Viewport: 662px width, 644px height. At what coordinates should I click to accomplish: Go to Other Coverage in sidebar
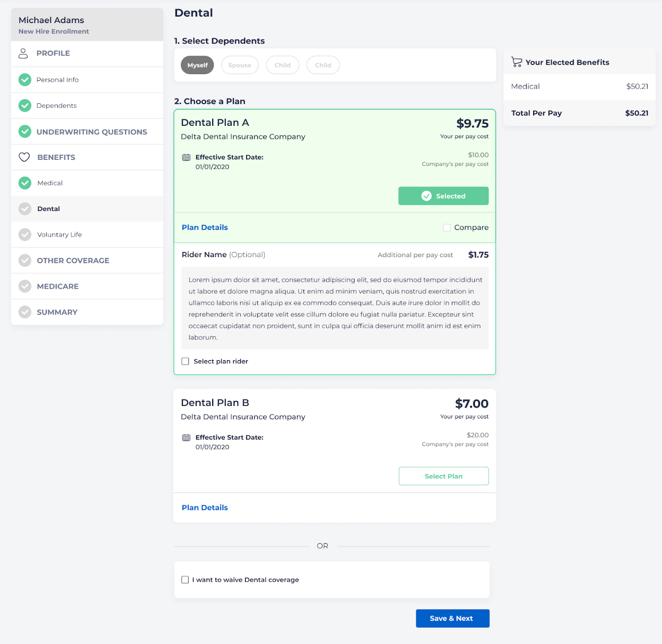tap(73, 261)
